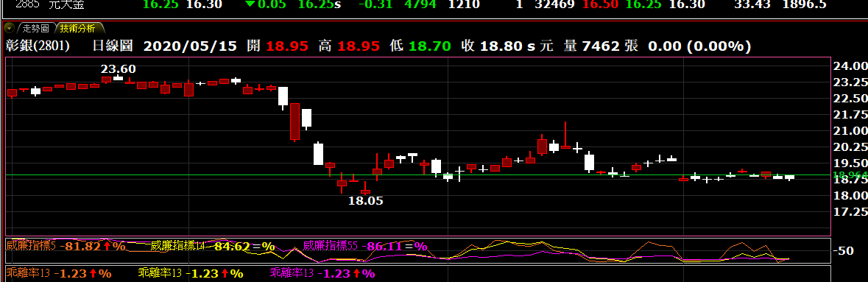Screen dimensions: 868x282
Task: Click the 23.25 price axis label
Action: (850, 82)
